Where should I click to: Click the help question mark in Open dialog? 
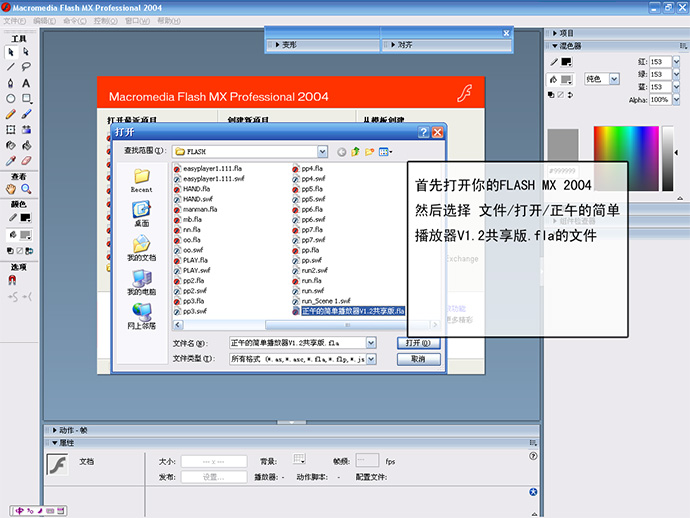click(x=423, y=132)
